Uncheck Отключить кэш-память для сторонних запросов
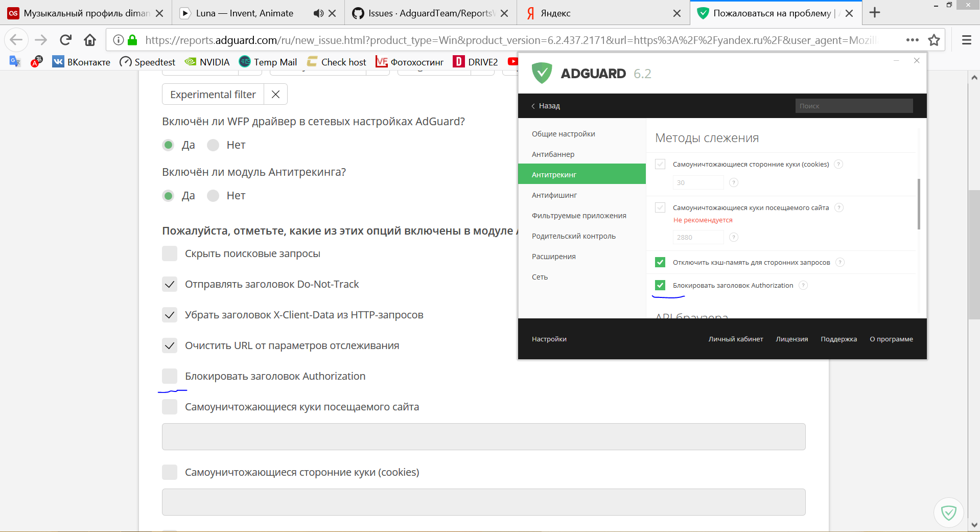This screenshot has width=980, height=532. (660, 262)
